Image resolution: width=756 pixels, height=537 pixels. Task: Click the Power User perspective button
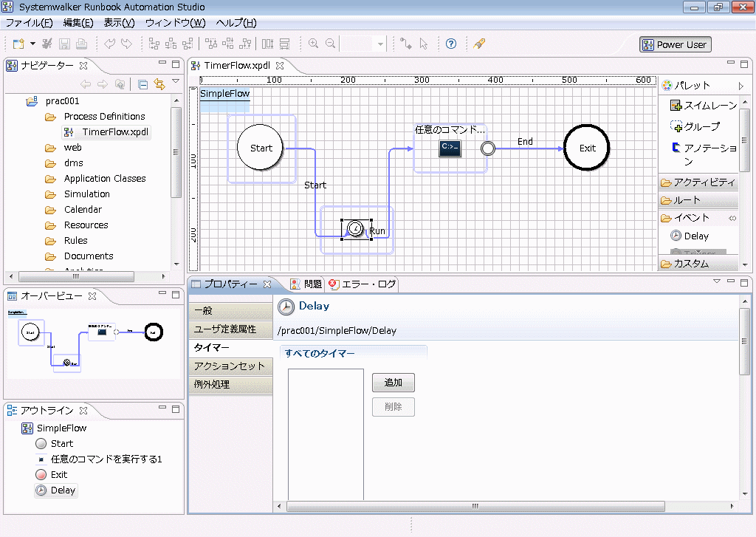675,44
